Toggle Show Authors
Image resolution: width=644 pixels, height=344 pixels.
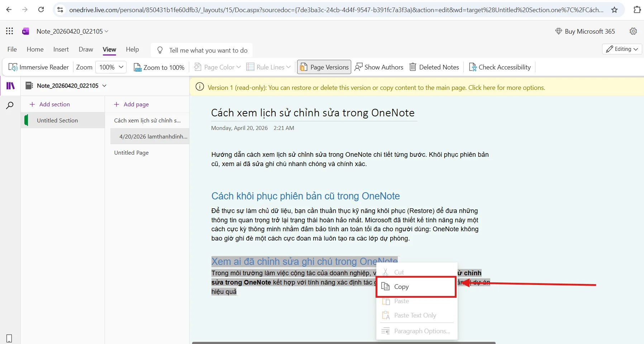tap(379, 67)
